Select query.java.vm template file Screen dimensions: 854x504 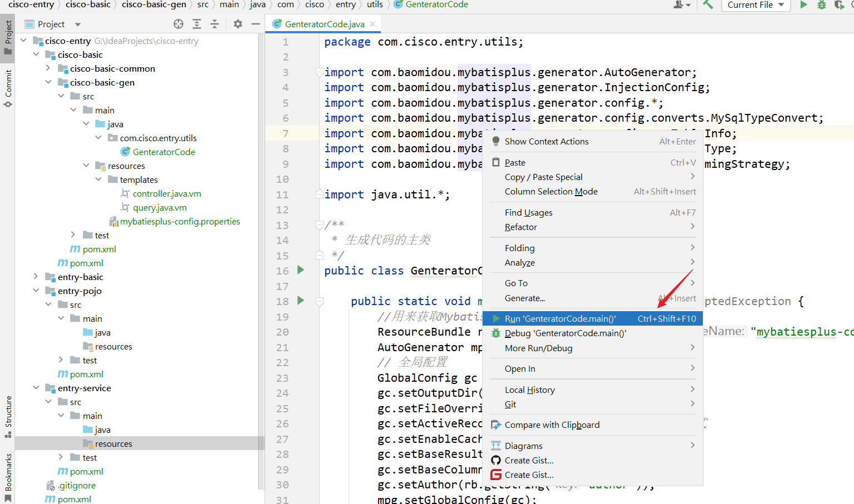tap(160, 207)
